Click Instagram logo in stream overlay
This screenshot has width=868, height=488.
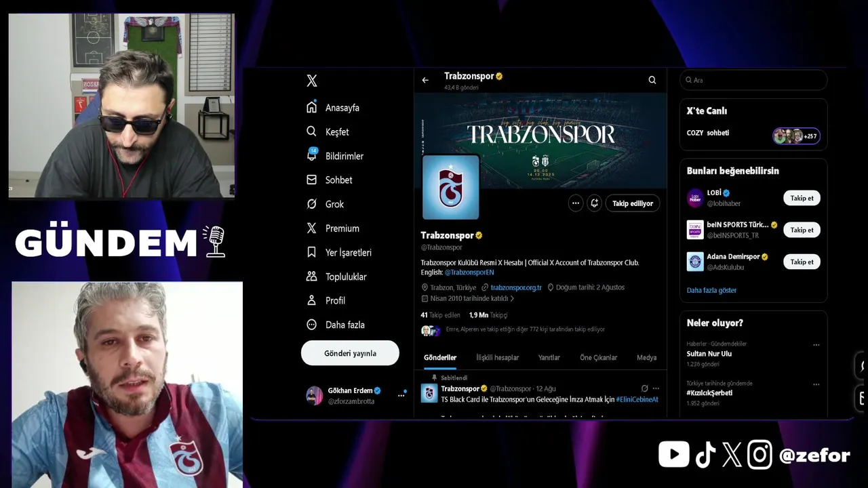point(760,454)
